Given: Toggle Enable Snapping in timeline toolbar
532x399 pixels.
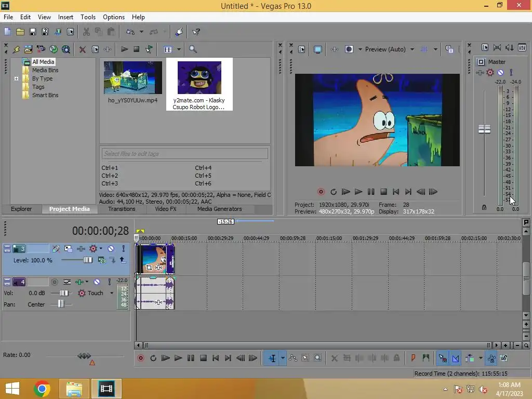Looking at the screenshot, I should tap(443, 358).
